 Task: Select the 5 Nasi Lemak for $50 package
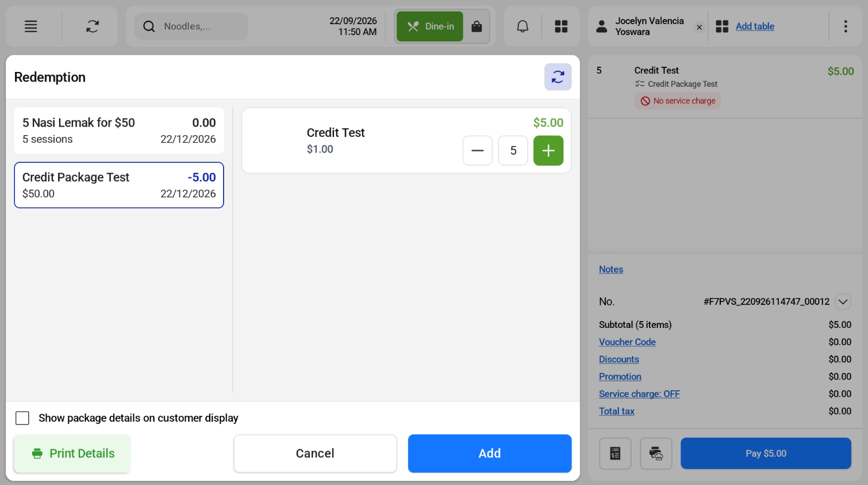click(x=119, y=131)
